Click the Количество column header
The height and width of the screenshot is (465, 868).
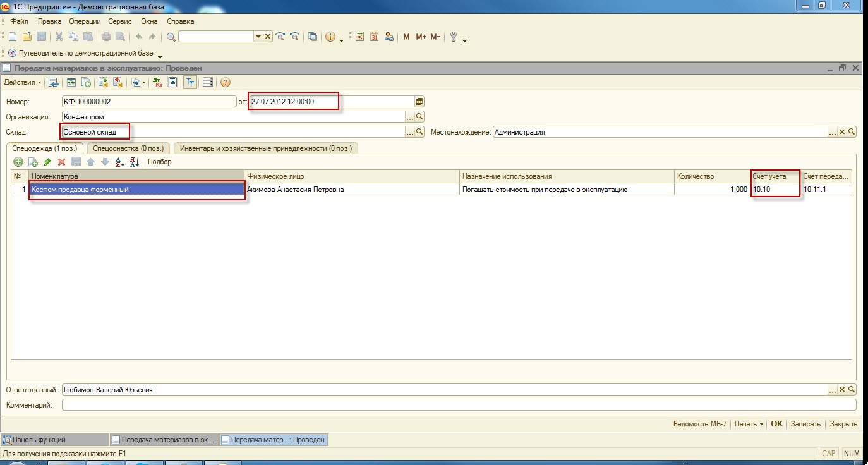[x=712, y=176]
